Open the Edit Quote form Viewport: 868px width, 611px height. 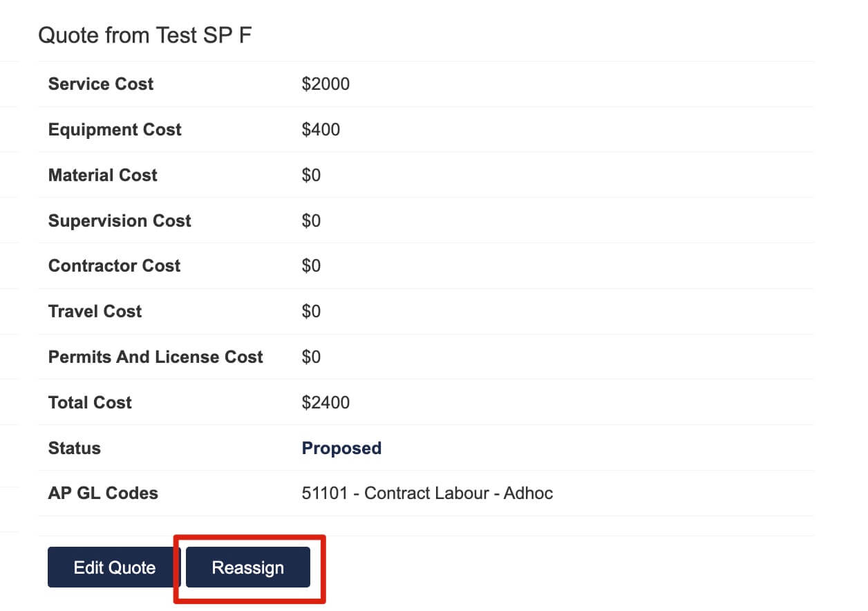[114, 567]
